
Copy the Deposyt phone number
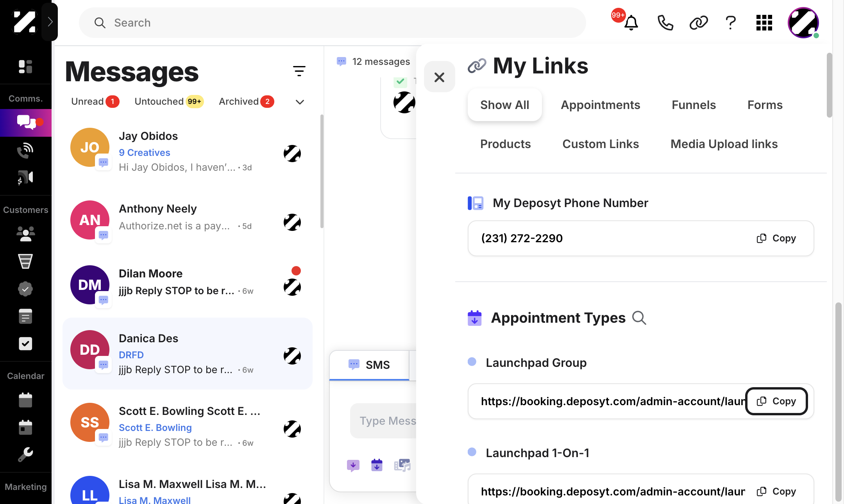776,238
